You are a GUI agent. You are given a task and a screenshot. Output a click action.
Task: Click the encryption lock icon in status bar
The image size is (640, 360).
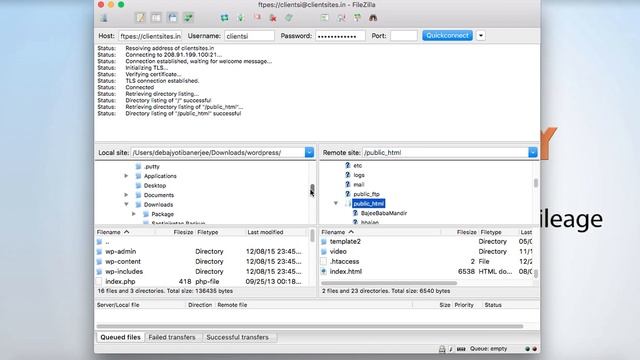pyautogui.click(x=442, y=349)
